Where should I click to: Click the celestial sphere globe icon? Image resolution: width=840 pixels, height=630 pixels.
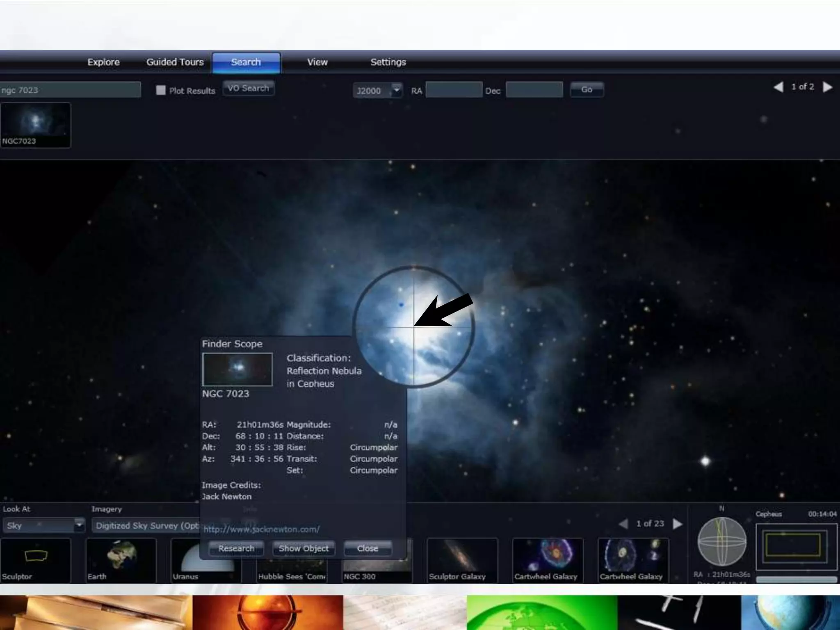(x=722, y=541)
